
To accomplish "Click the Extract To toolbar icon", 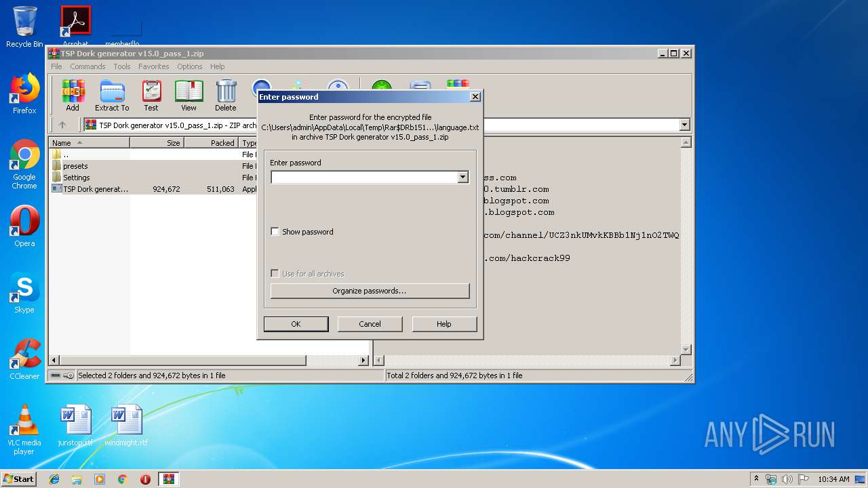I will pos(112,95).
